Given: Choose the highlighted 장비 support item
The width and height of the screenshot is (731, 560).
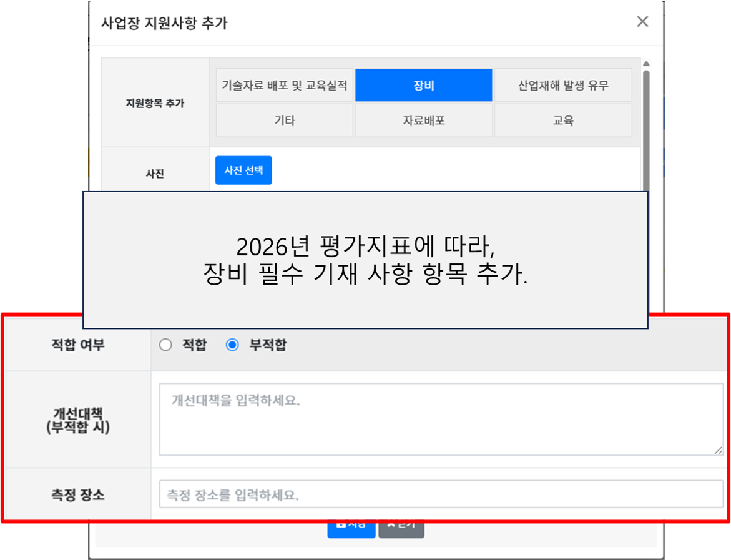Looking at the screenshot, I should [424, 86].
